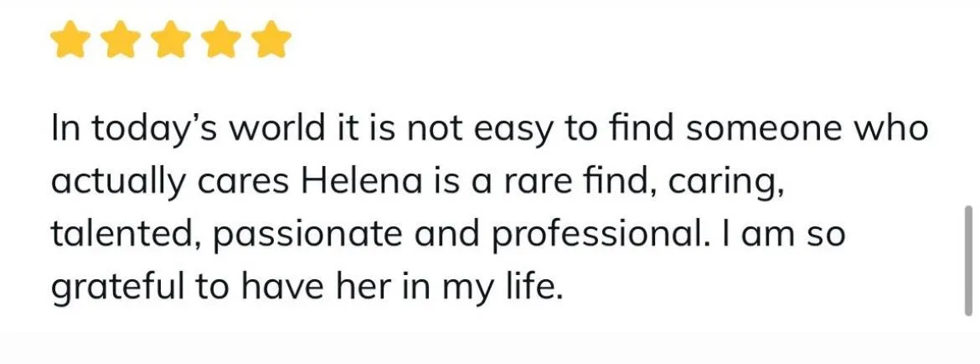Click the gray strip below the review

490,348
